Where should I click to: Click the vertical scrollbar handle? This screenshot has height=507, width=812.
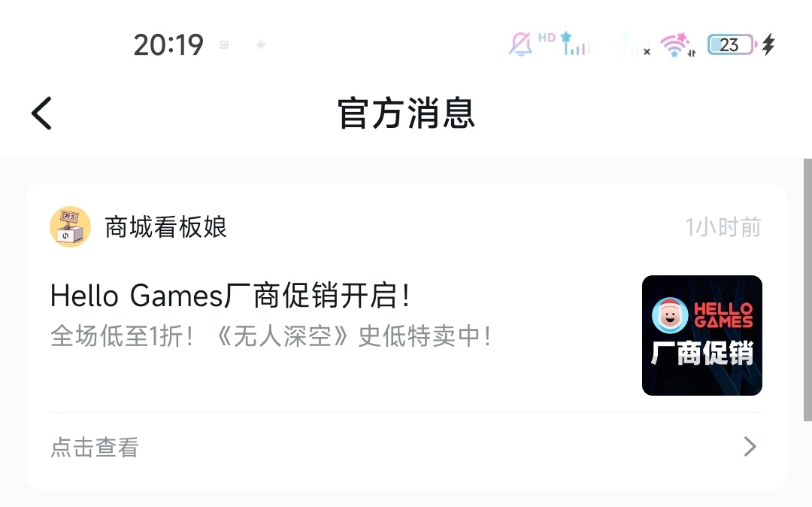pos(807,290)
